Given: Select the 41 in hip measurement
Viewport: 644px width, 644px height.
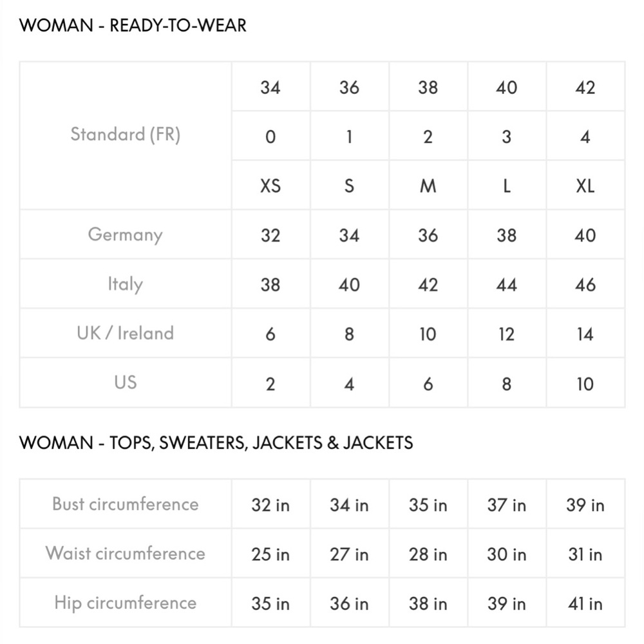Looking at the screenshot, I should pos(585,604).
